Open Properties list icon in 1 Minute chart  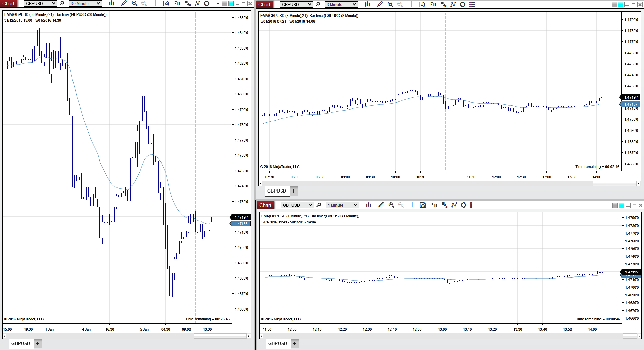point(473,205)
